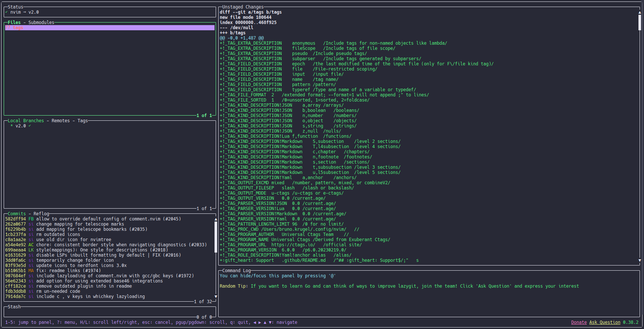
Task: Select the v2.0 branch entry
Action: (x=110, y=126)
